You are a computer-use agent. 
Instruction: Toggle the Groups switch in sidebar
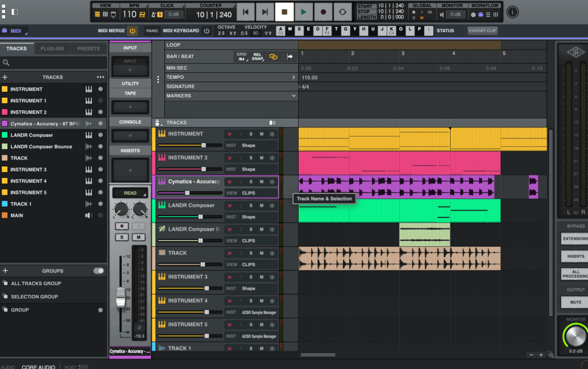[99, 271]
